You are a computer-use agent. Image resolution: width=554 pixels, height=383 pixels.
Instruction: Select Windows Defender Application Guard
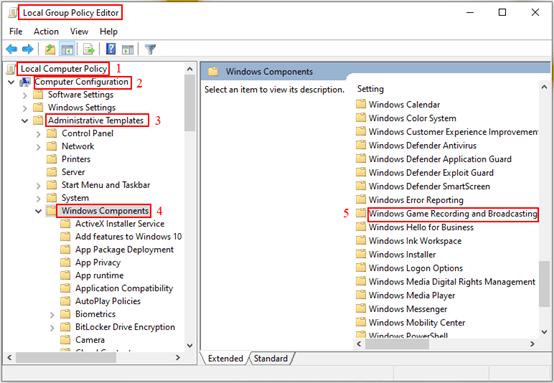click(x=440, y=159)
